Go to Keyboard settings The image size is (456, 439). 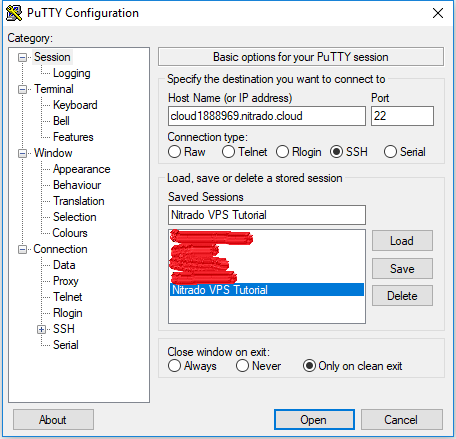click(75, 105)
